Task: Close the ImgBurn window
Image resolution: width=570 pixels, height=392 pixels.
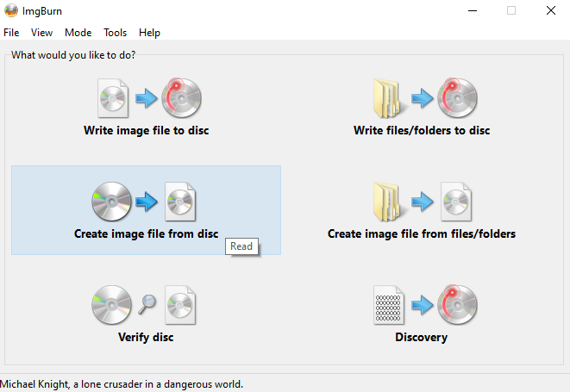Action: coord(551,11)
